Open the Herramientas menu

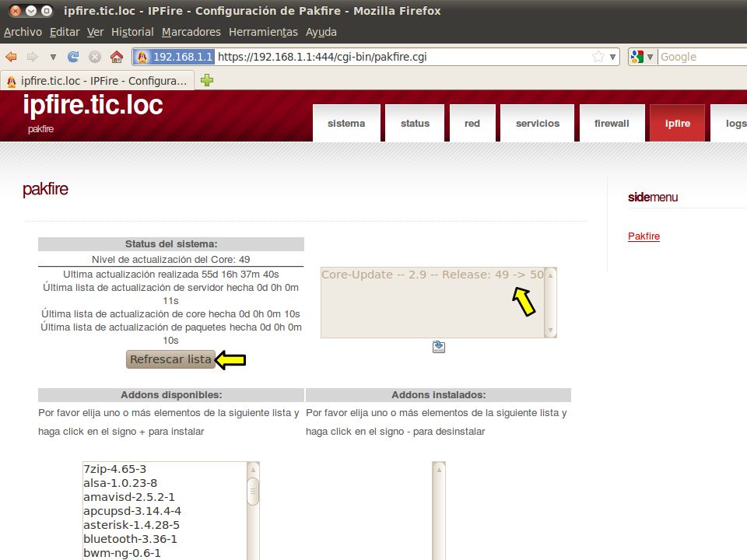pyautogui.click(x=263, y=32)
